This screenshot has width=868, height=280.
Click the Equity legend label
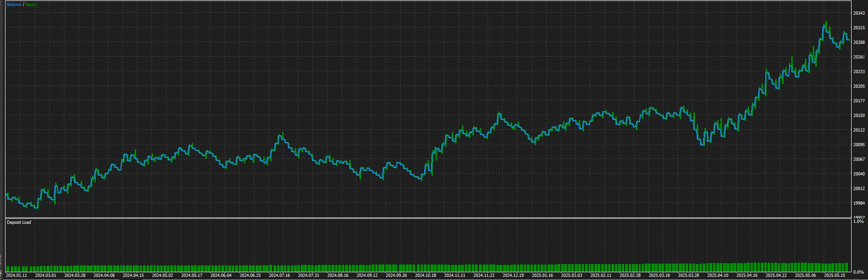tap(32, 5)
